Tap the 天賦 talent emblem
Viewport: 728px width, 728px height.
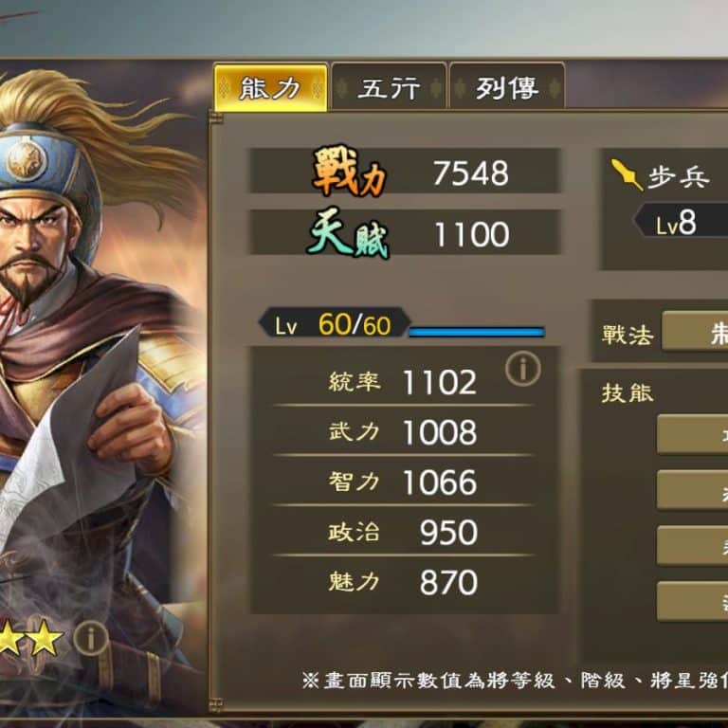pyautogui.click(x=348, y=231)
